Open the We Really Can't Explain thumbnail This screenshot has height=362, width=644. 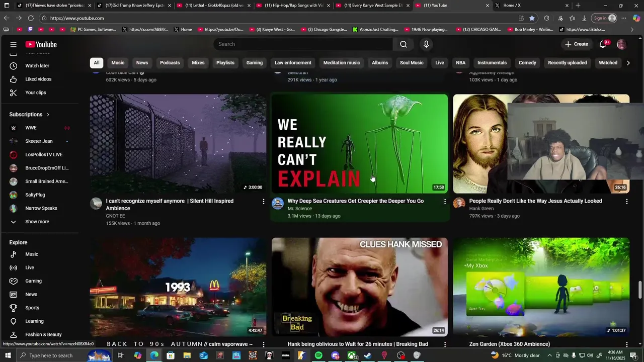360,144
